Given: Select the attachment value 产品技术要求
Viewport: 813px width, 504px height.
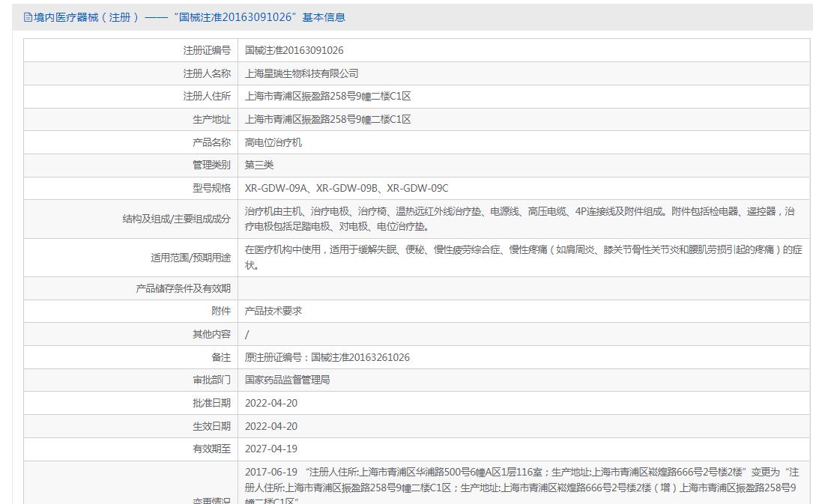Looking at the screenshot, I should (x=273, y=311).
